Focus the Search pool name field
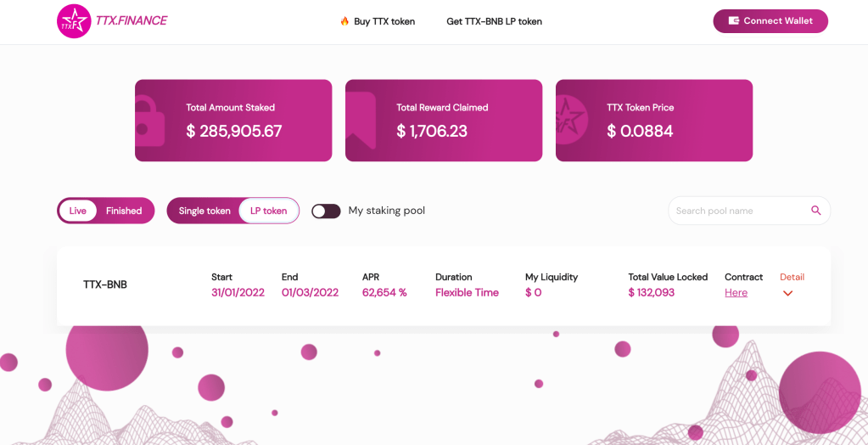Viewport: 868px width, 445px height. pyautogui.click(x=736, y=211)
